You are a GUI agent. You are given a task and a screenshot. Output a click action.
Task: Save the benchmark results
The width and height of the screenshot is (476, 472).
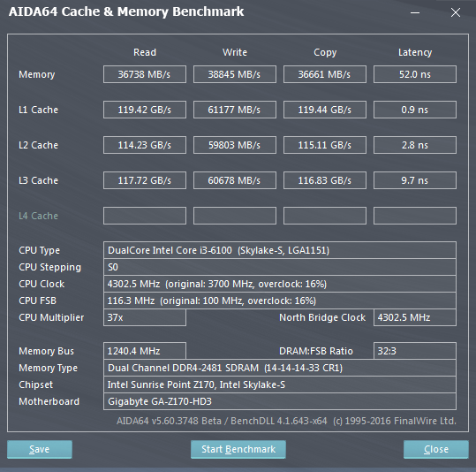click(x=40, y=449)
